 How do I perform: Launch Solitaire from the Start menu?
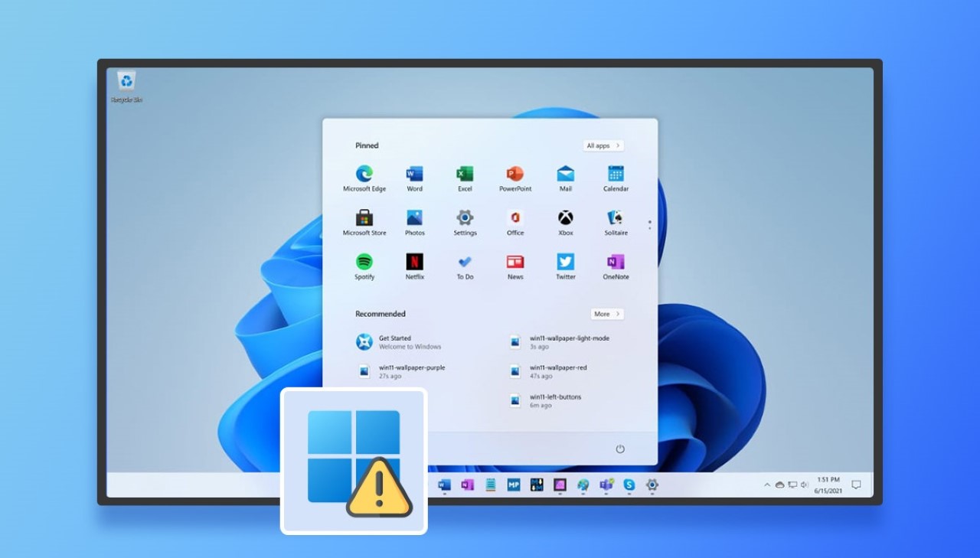point(616,218)
